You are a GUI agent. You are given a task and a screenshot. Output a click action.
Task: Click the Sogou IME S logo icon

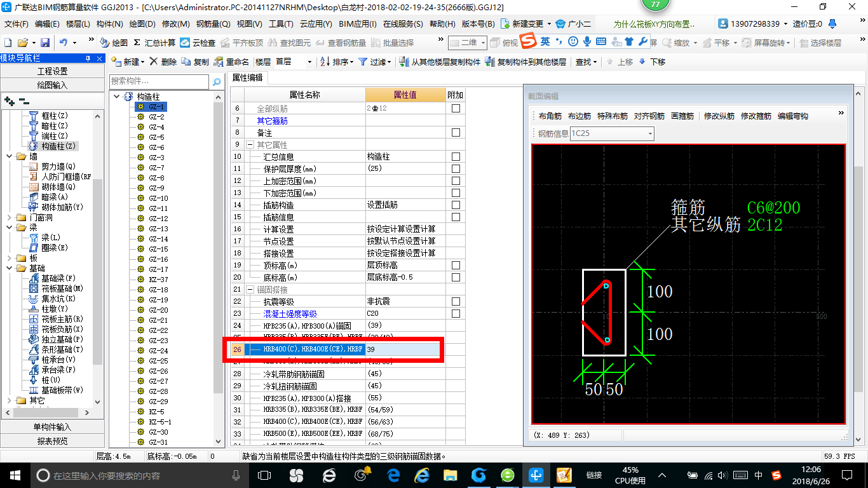click(528, 41)
